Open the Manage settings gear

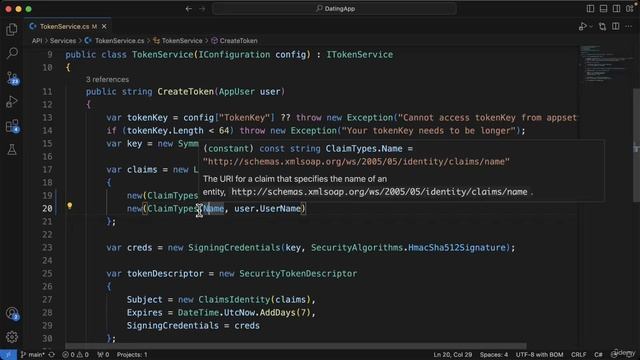tap(12, 337)
